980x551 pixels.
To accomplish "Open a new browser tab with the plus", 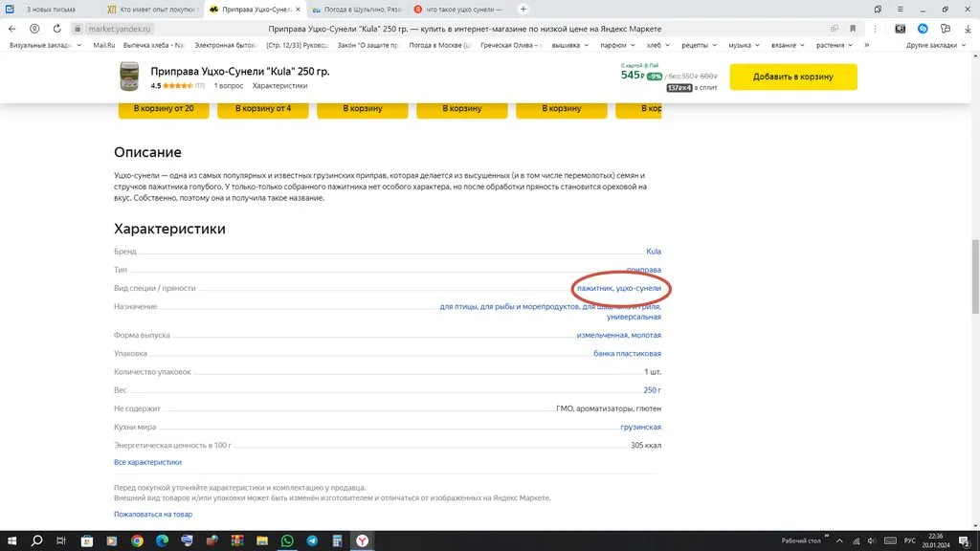I will point(523,10).
